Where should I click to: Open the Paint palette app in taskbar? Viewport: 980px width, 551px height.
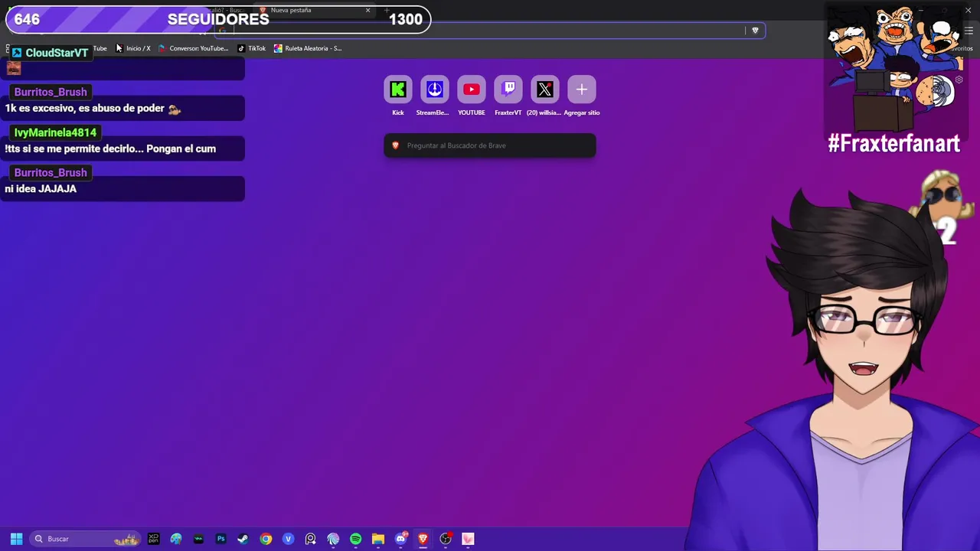pos(176,539)
